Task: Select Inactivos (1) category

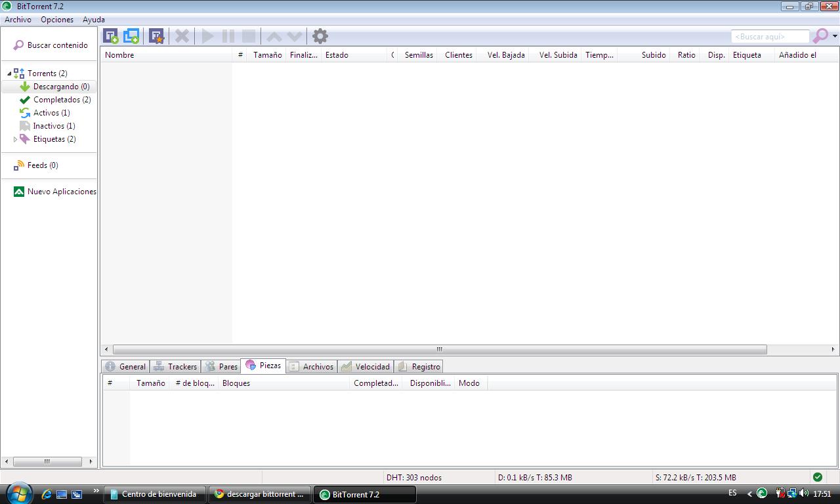Action: click(47, 126)
